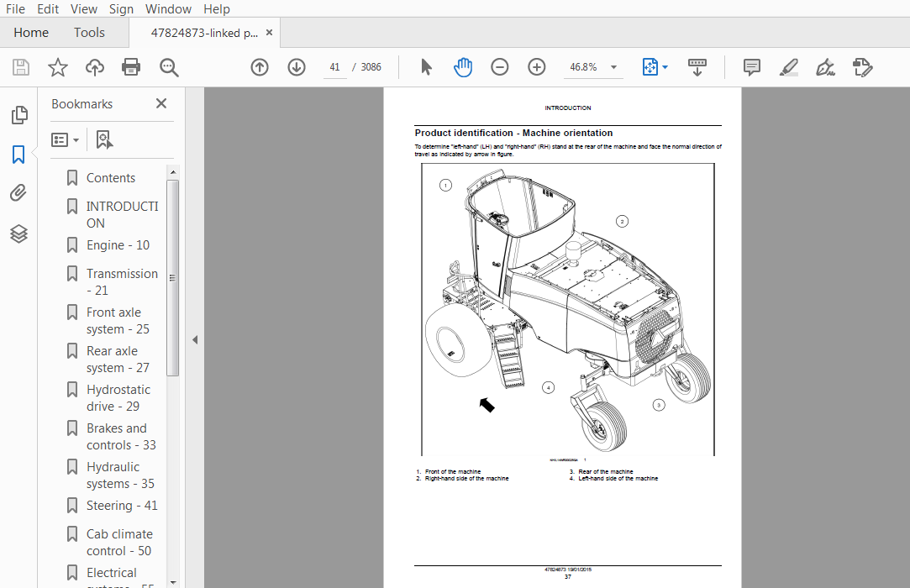Click the page number field
Screen dimensions: 910x588
coord(335,67)
